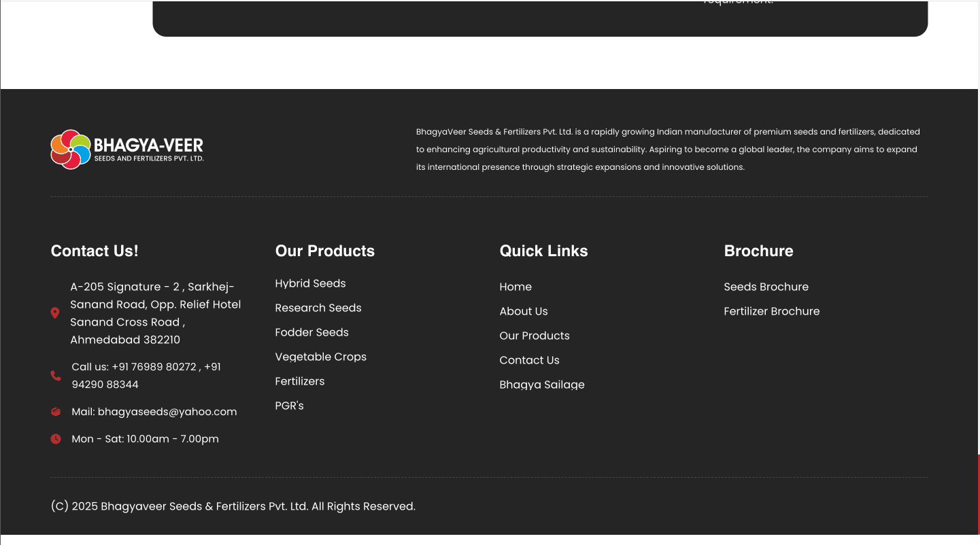The image size is (980, 545).
Task: Open the Research Seeds link
Action: (x=318, y=308)
